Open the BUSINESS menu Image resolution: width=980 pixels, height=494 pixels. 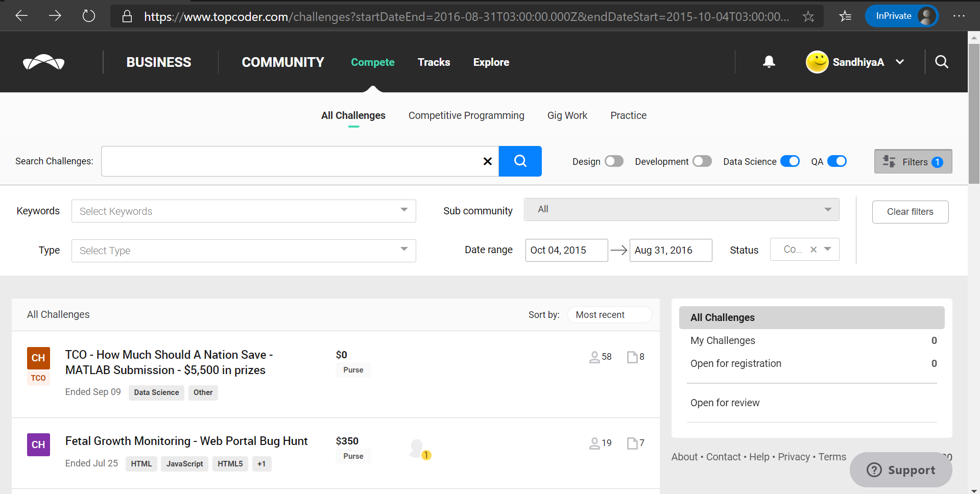pyautogui.click(x=159, y=62)
